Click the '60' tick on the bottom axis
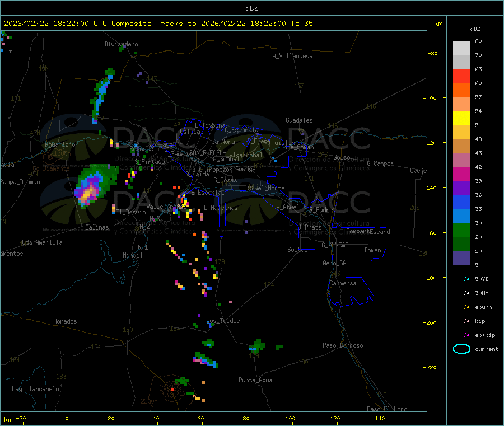Viewport: 504px width, 426px height. coord(201,418)
